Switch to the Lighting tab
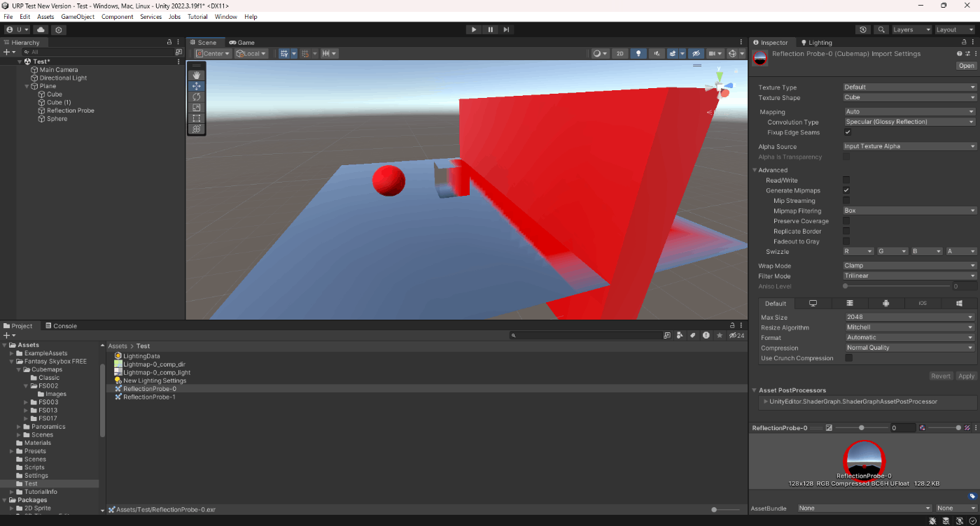This screenshot has width=980, height=526. coord(816,43)
